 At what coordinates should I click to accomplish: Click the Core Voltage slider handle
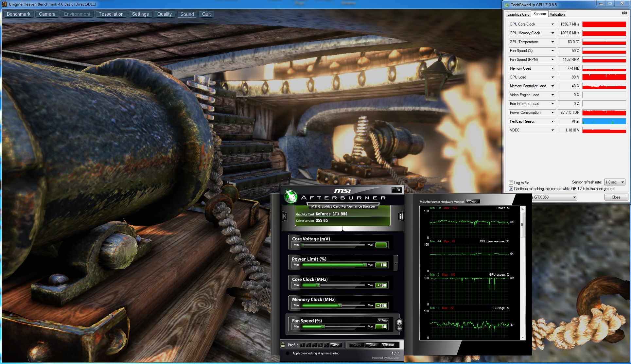pos(303,245)
